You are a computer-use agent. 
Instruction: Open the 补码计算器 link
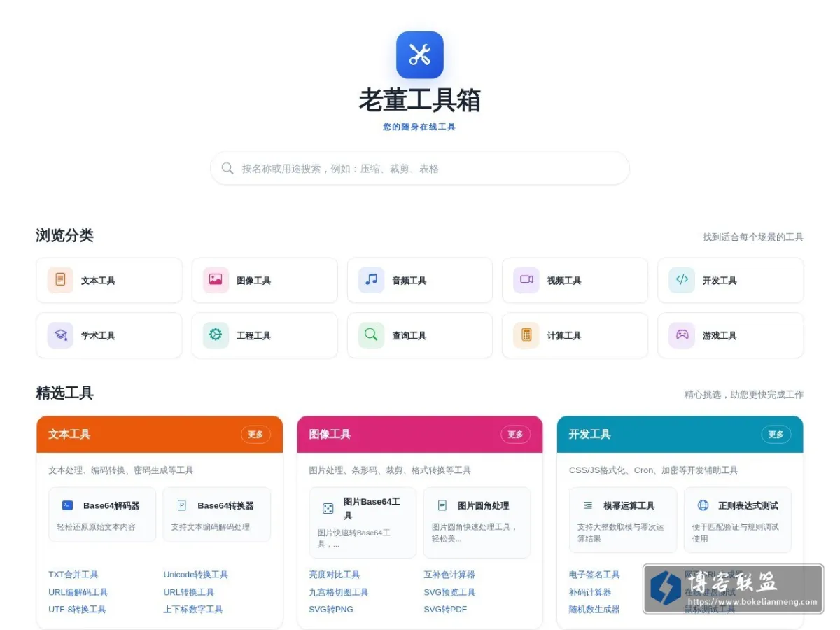[590, 592]
